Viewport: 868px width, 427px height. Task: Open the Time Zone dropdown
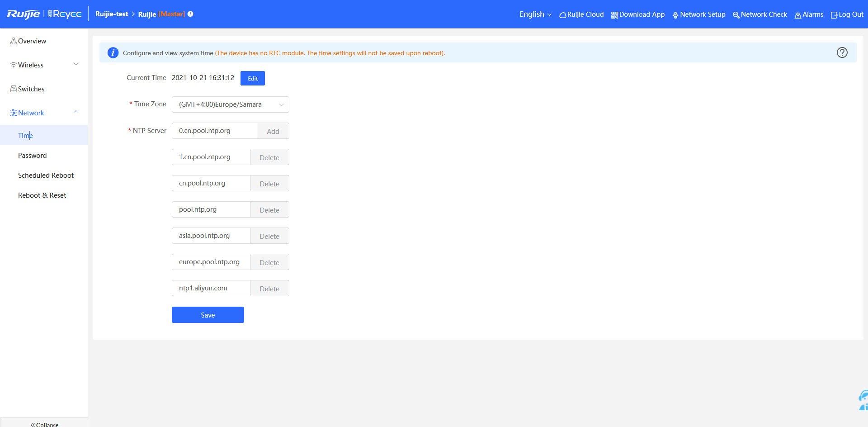[x=231, y=104]
